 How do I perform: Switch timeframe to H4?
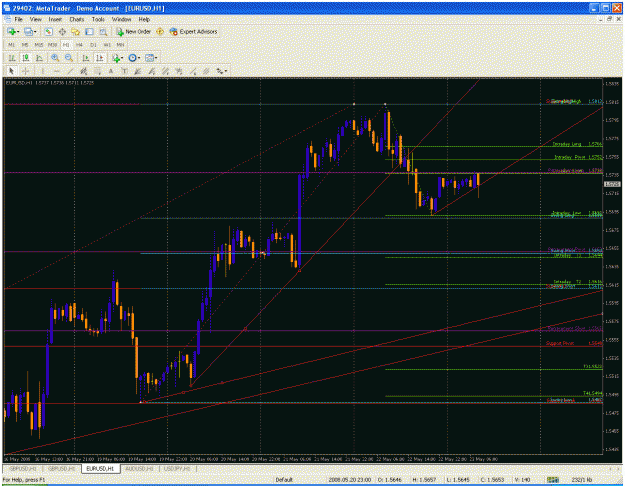pos(79,45)
